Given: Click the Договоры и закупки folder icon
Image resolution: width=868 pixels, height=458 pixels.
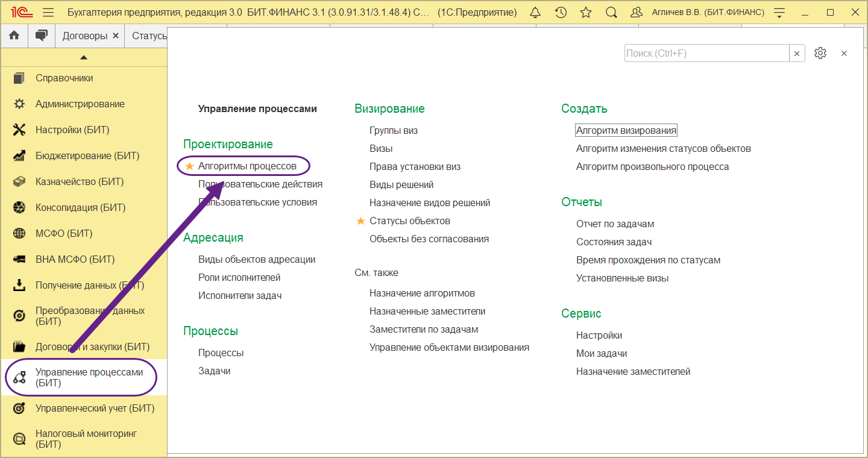Looking at the screenshot, I should coord(19,347).
